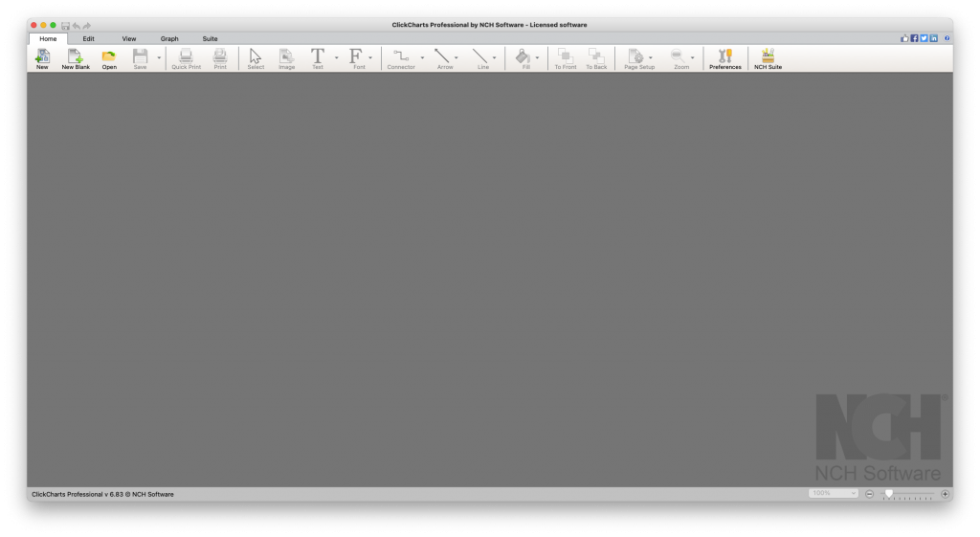This screenshot has height=537, width=980.
Task: Switch to the Graph tab
Action: (169, 38)
